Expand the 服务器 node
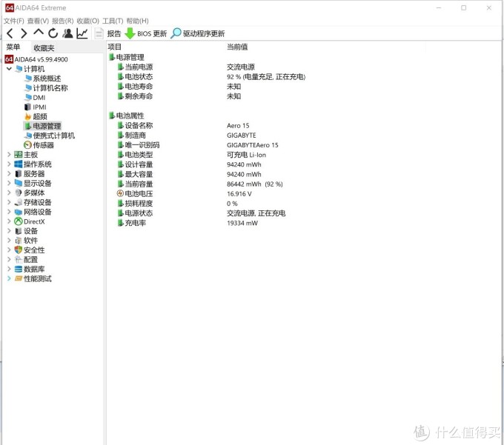 (9, 174)
